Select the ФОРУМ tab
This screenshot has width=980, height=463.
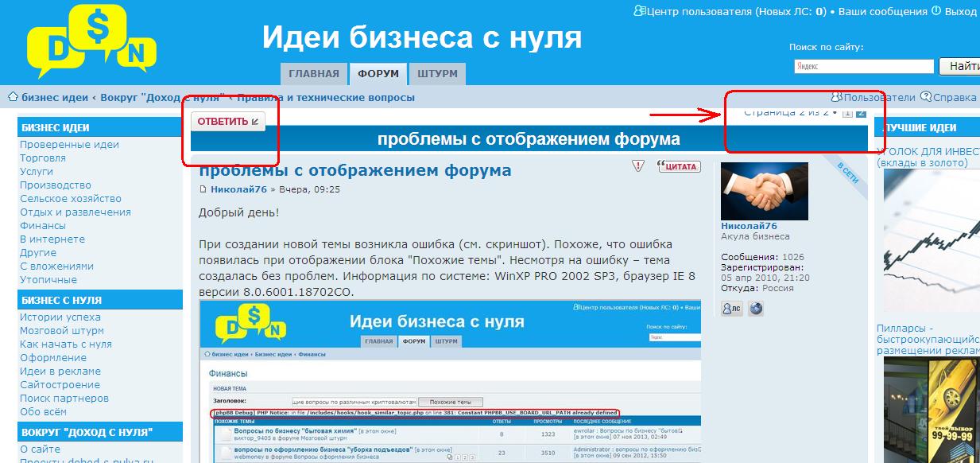(x=378, y=74)
